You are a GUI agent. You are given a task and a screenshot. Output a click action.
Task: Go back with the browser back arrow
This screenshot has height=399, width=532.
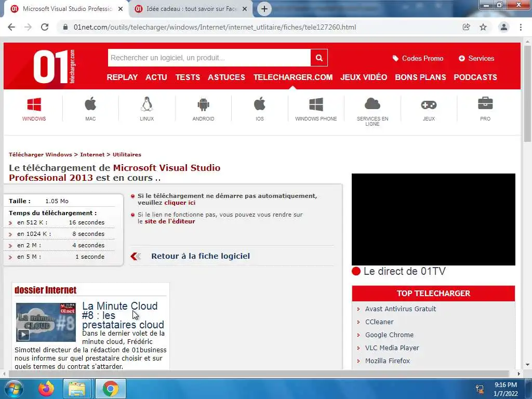tap(11, 27)
